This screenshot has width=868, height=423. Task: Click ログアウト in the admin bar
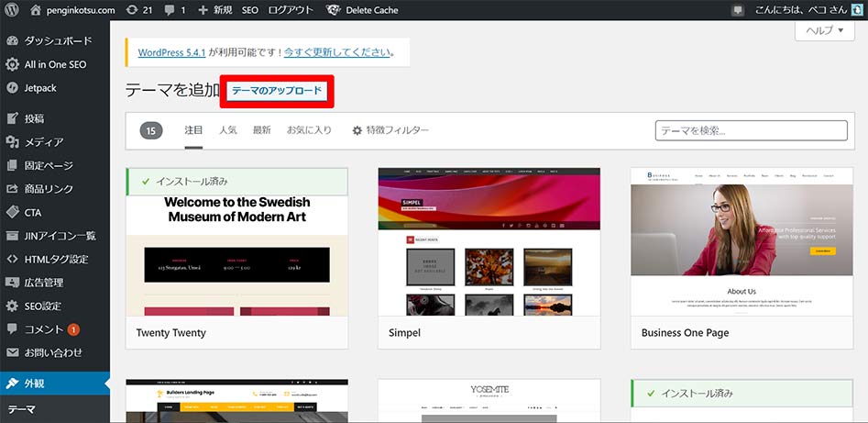pyautogui.click(x=290, y=10)
